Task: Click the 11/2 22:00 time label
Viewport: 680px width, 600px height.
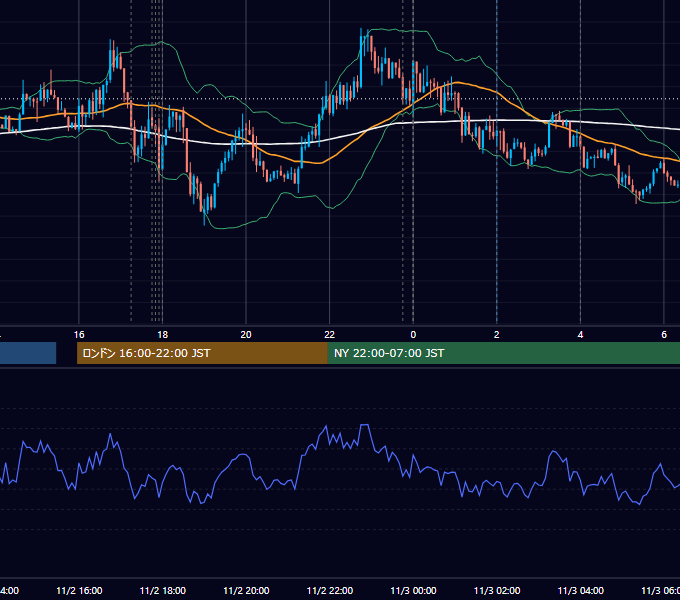Action: 330,590
